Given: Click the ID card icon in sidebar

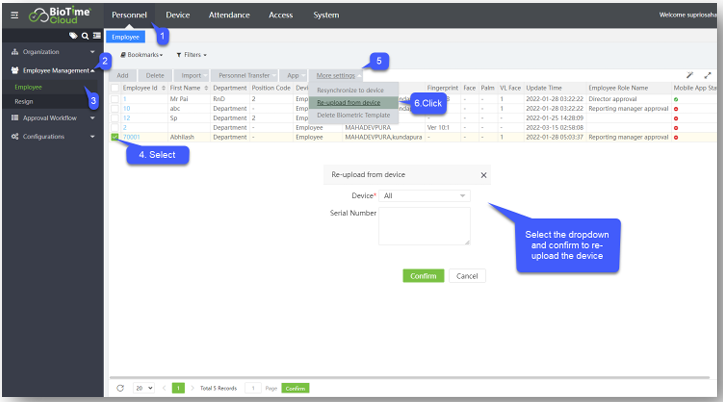Looking at the screenshot, I should 96,35.
